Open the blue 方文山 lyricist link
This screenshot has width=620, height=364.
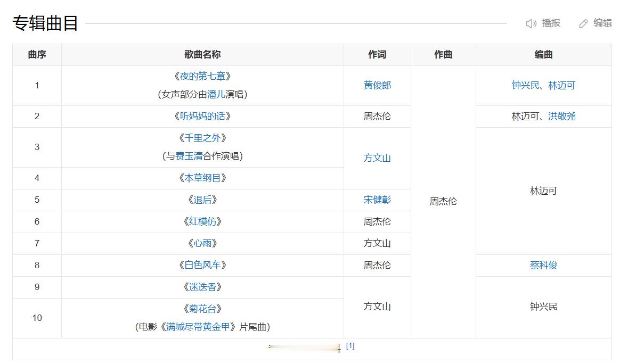377,158
